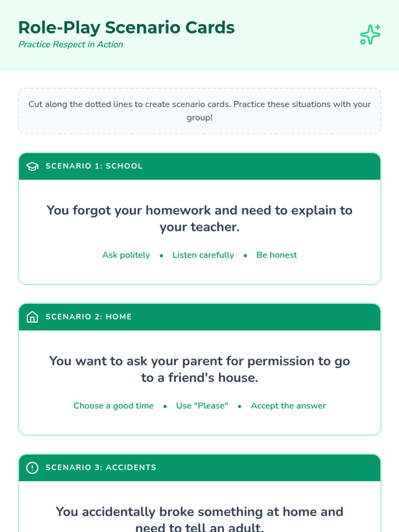
Task: Click the bullet dot after Ask politely
Action: (x=161, y=256)
